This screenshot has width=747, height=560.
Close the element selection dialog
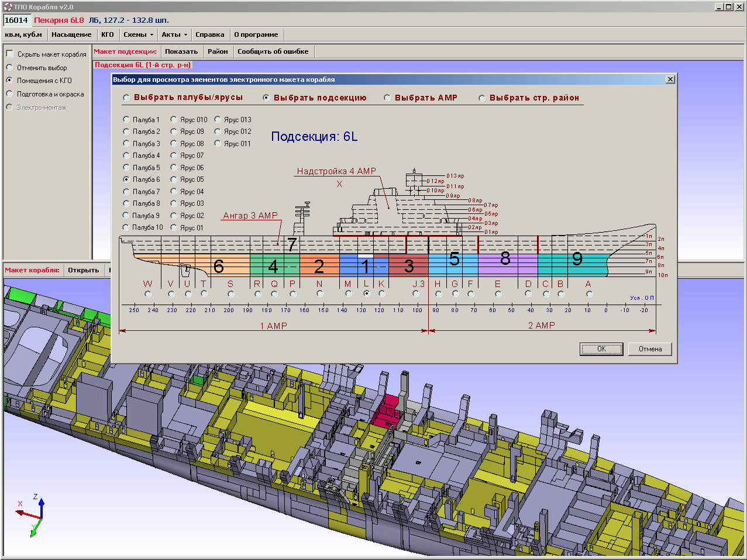pyautogui.click(x=670, y=79)
